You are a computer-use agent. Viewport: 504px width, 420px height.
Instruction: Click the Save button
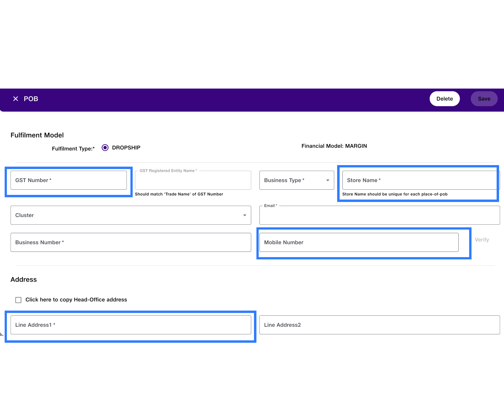484,99
